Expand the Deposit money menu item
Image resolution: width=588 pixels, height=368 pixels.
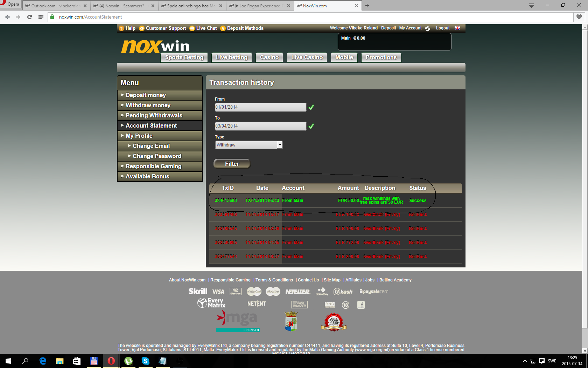pos(160,95)
